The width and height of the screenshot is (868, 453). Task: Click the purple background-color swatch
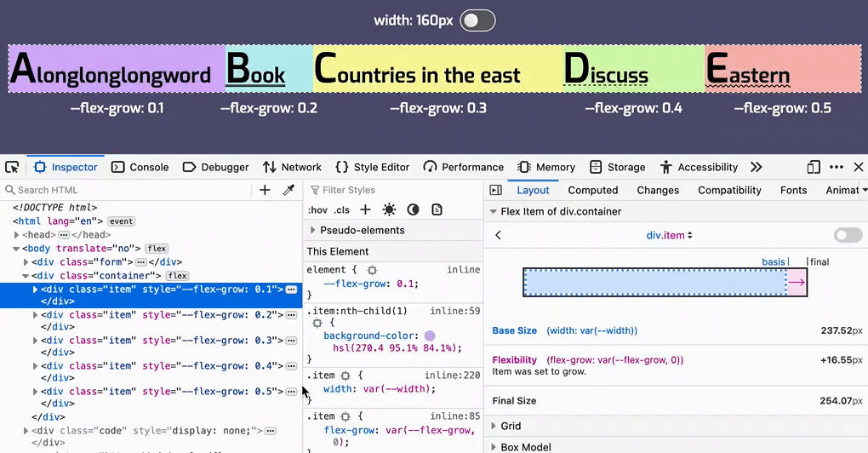pyautogui.click(x=430, y=336)
